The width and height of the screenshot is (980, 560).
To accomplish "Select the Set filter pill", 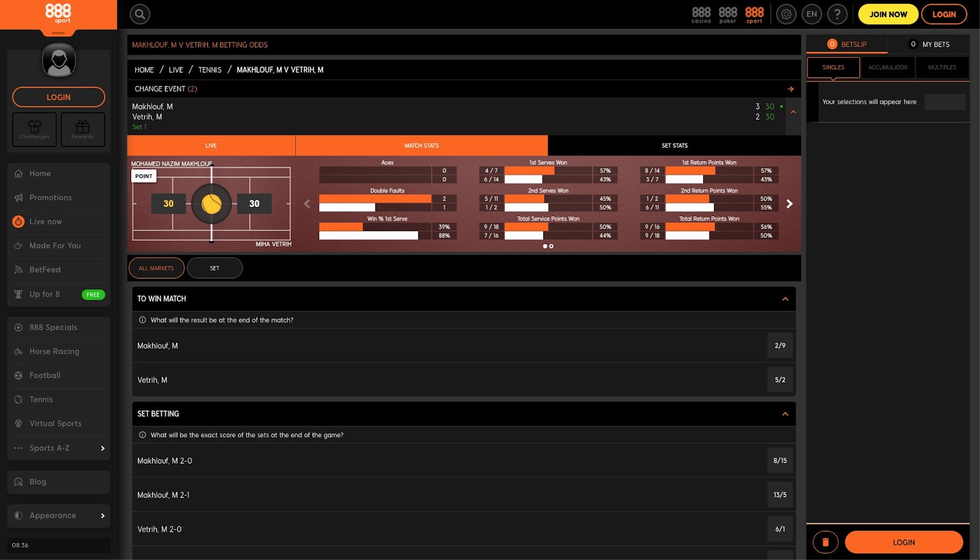I will pyautogui.click(x=214, y=268).
